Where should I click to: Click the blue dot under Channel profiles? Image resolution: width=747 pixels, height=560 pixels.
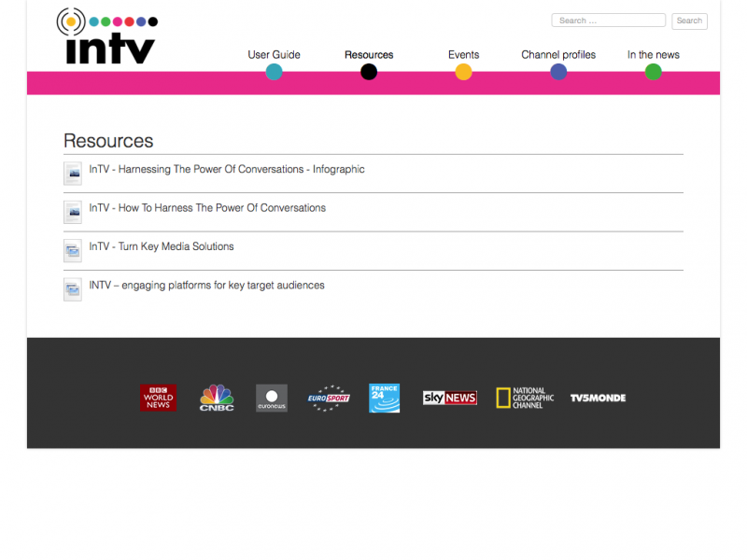pyautogui.click(x=558, y=72)
